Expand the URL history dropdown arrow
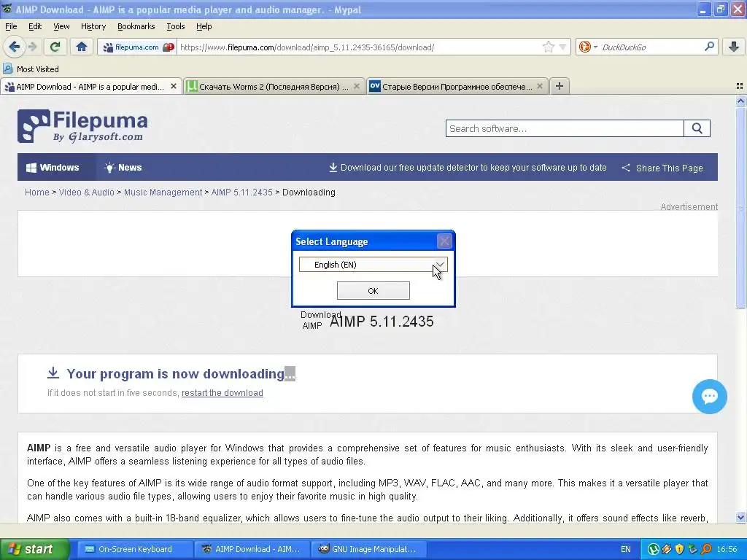The height and width of the screenshot is (560, 747). coord(562,47)
